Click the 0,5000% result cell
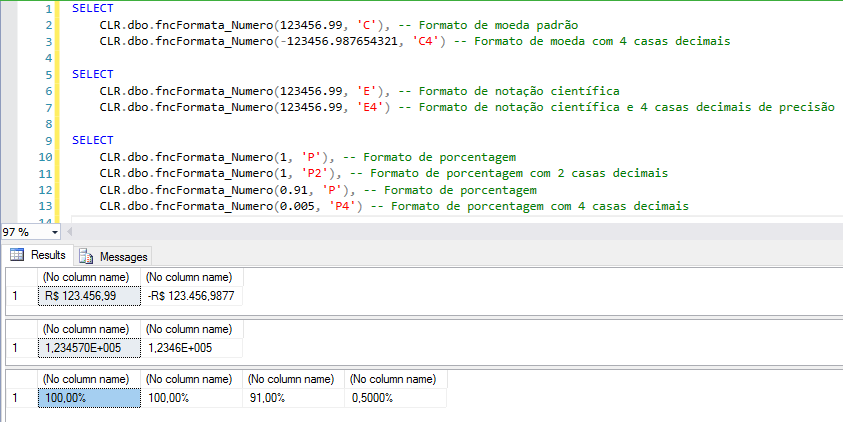Image resolution: width=843 pixels, height=422 pixels. 396,398
